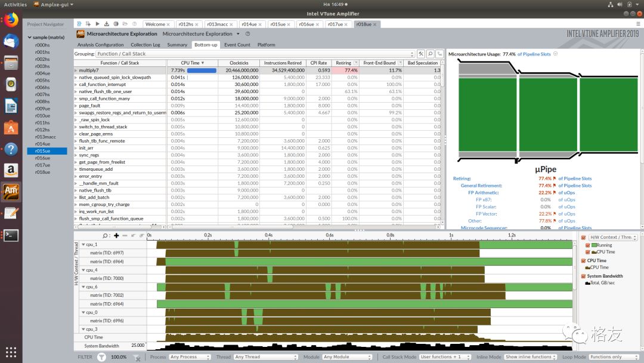Click the FP Arithmetic metric link
This screenshot has width=644, height=363.
(x=484, y=192)
